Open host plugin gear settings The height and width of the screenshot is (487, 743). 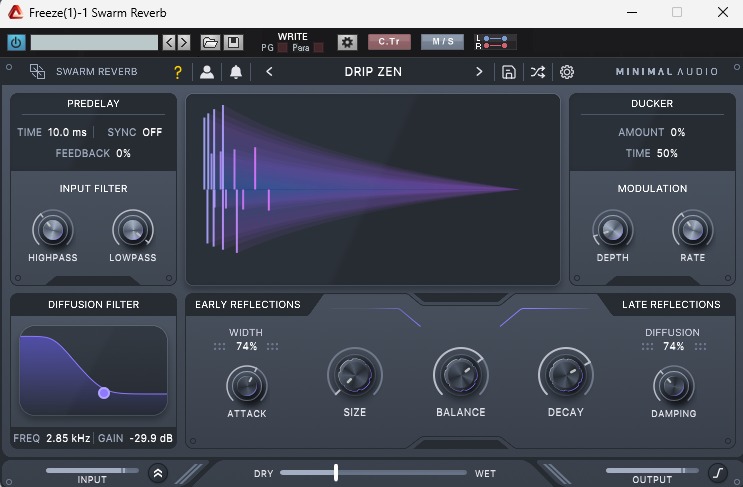click(x=347, y=43)
